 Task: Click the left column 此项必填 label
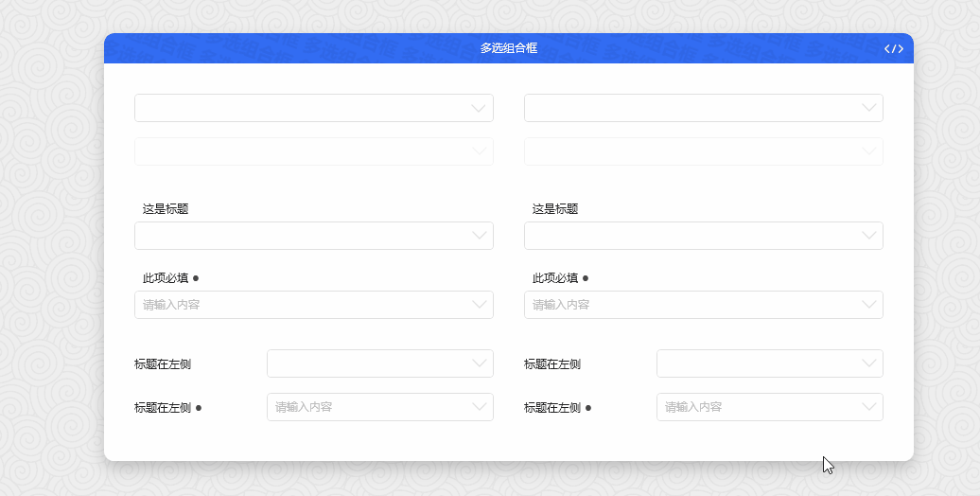pos(166,277)
